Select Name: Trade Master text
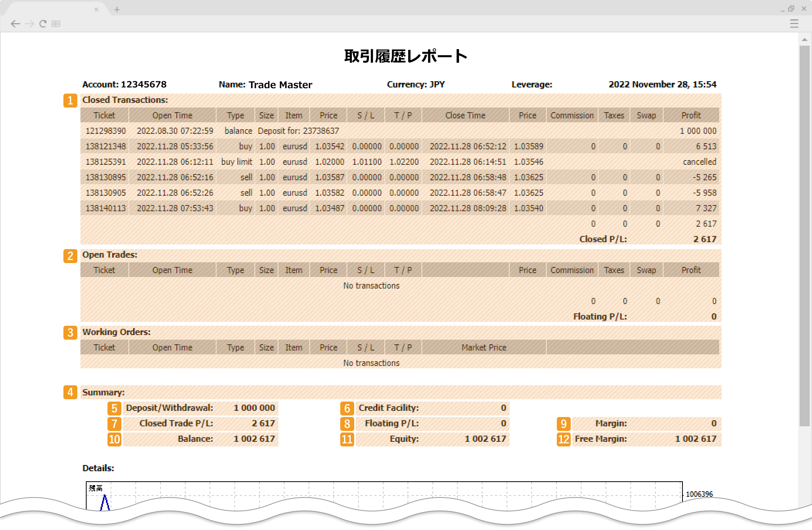Image resolution: width=812 pixels, height=530 pixels. 265,85
